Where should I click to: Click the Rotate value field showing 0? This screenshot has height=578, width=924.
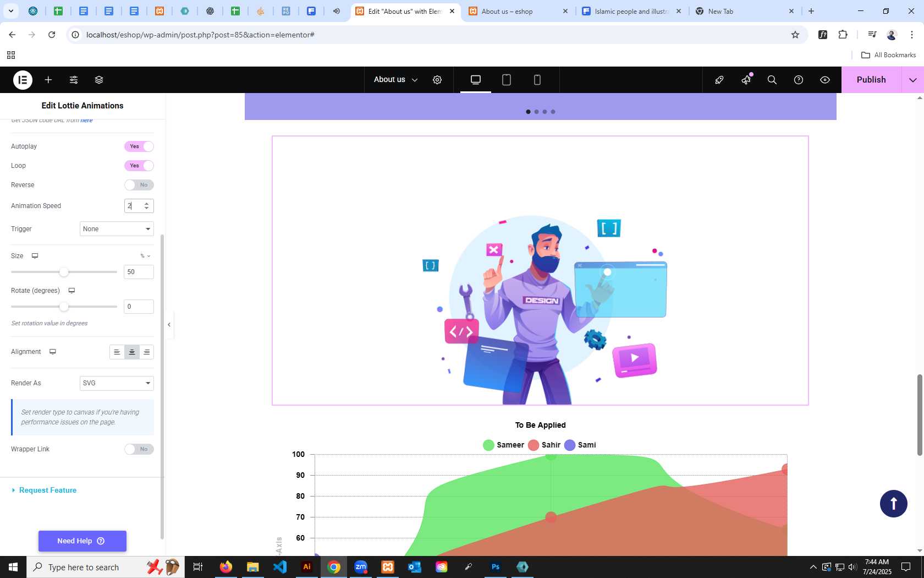pyautogui.click(x=139, y=307)
